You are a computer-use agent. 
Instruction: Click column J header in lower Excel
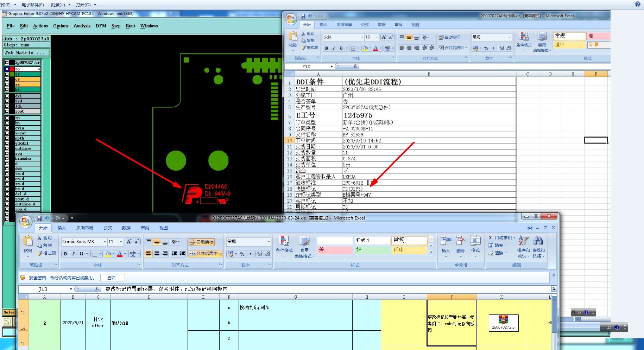(x=452, y=297)
